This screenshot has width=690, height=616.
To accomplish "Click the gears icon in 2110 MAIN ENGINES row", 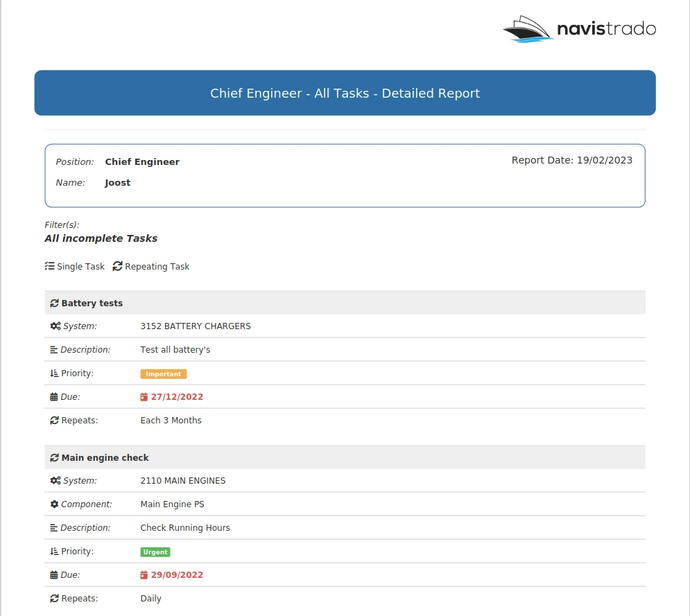I will click(x=55, y=481).
